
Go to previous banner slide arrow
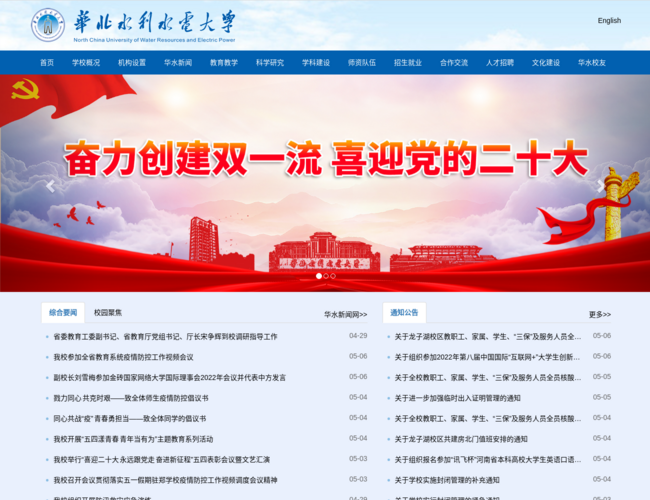click(51, 187)
